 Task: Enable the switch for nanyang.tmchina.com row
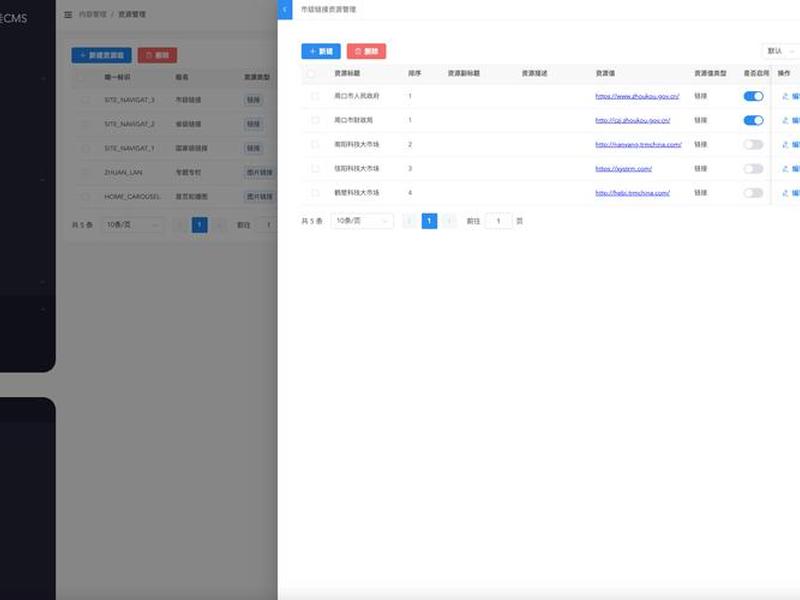pos(753,144)
